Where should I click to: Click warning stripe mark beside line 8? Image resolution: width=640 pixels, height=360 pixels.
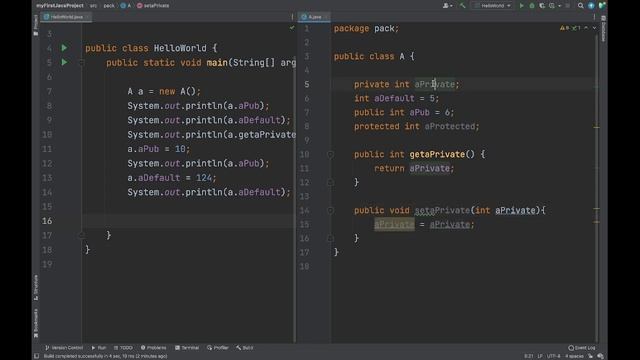[x=596, y=127]
